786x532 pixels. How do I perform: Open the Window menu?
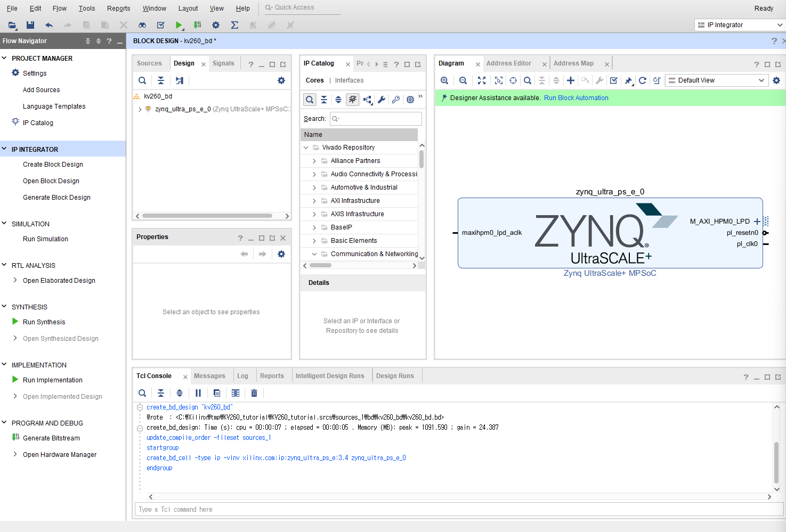155,9
